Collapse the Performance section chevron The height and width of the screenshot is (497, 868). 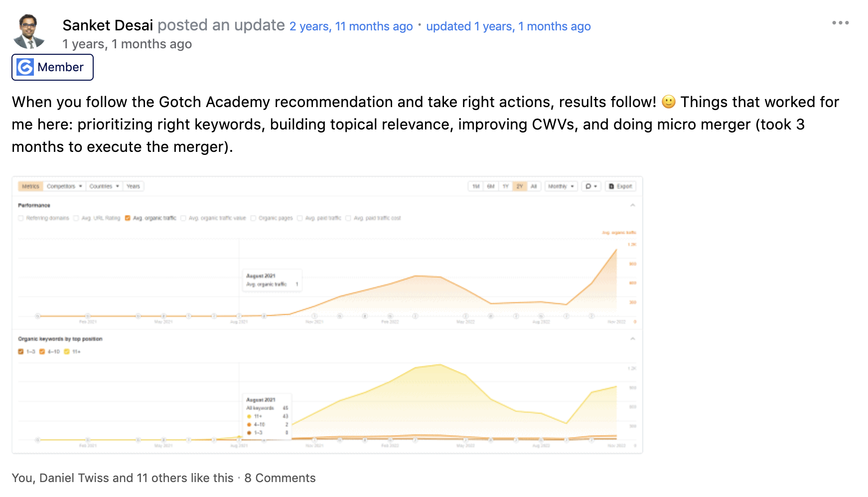(632, 205)
